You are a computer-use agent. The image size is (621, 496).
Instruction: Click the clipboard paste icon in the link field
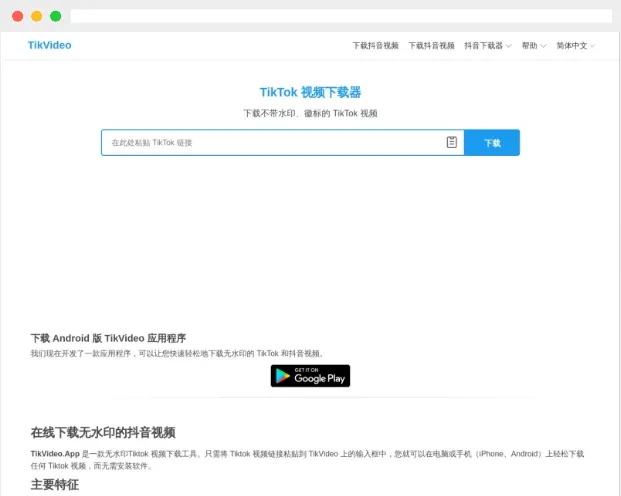[x=451, y=142]
